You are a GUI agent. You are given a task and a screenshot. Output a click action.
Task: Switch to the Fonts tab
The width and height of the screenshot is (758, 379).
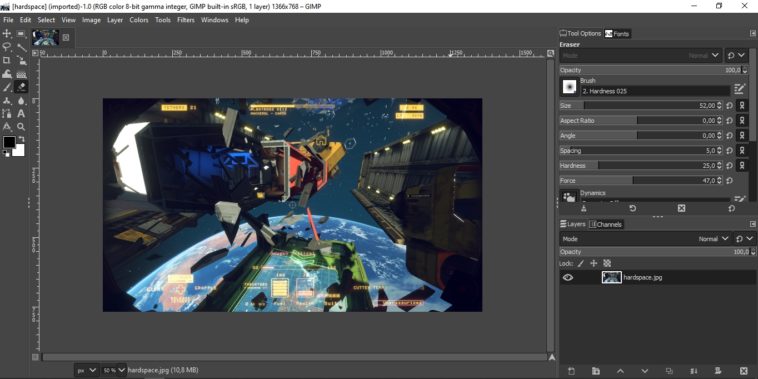(617, 33)
